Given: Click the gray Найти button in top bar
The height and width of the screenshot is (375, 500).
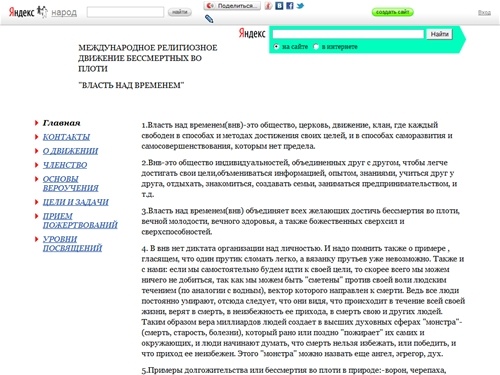Looking at the screenshot, I should click(180, 12).
